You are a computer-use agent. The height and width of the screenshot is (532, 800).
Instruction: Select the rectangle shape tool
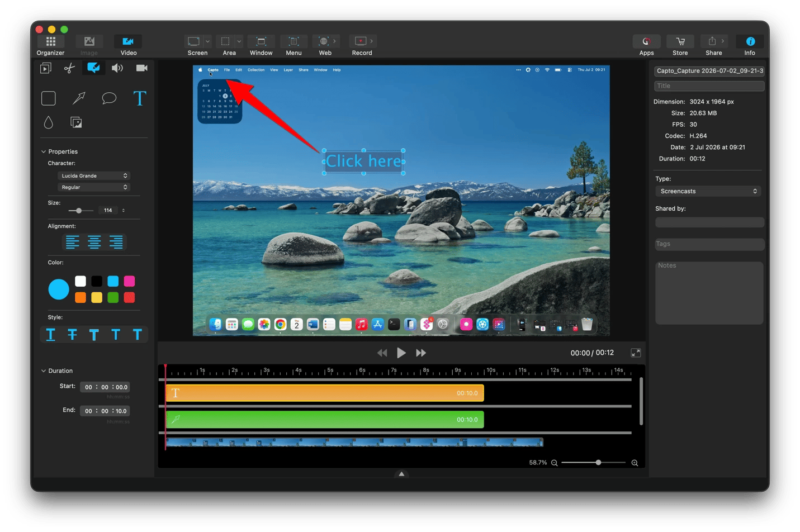tap(49, 98)
